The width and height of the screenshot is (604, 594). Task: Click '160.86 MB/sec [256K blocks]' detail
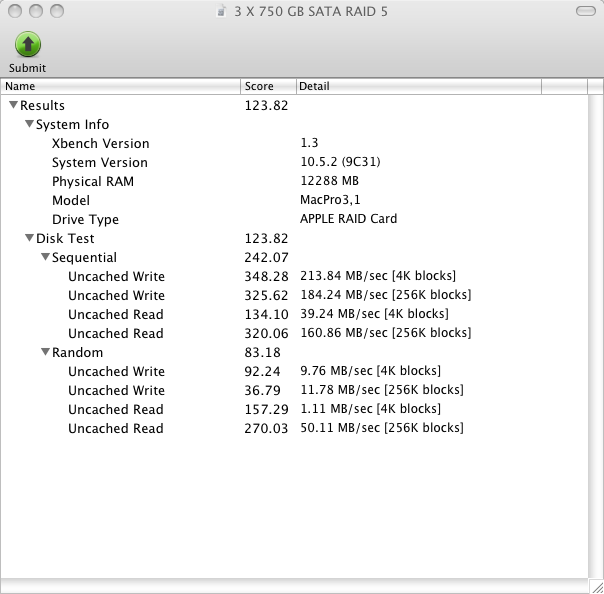[386, 333]
